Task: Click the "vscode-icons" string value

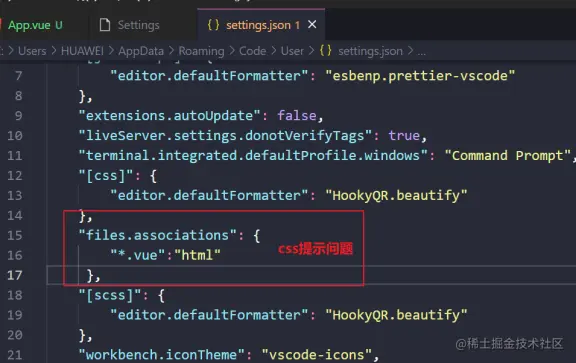Action: click(x=317, y=355)
